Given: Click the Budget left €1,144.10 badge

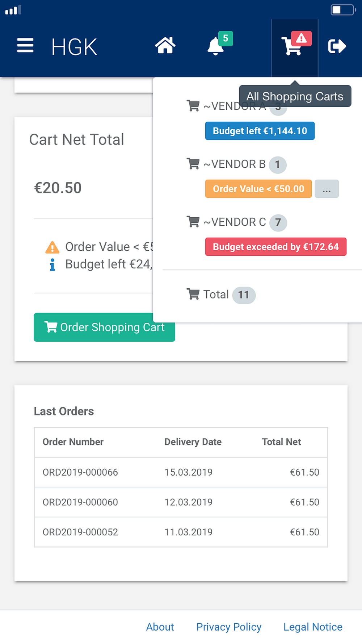Looking at the screenshot, I should (260, 131).
